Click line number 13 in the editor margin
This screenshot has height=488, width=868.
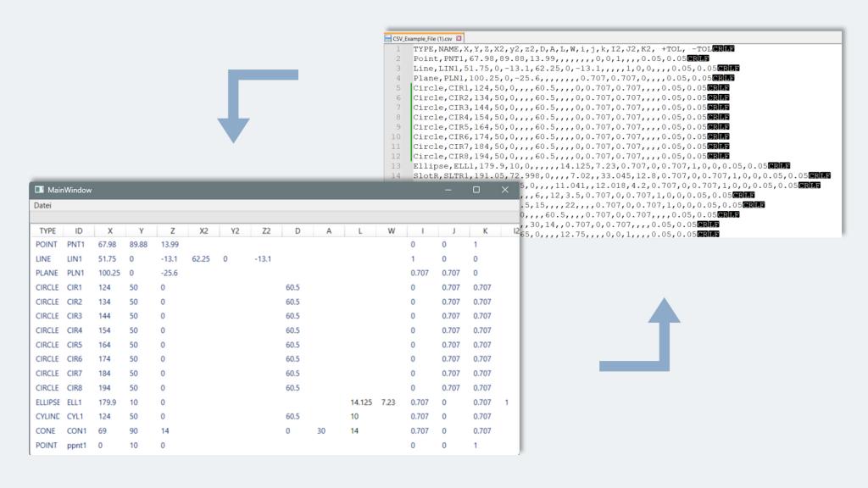[397, 166]
